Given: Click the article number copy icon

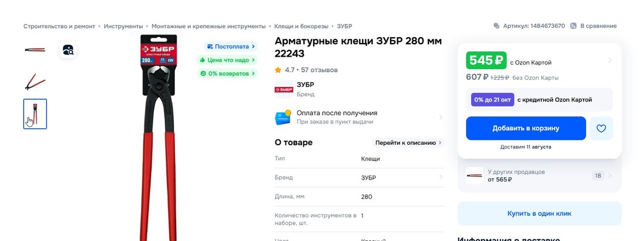Looking at the screenshot, I should 496,26.
